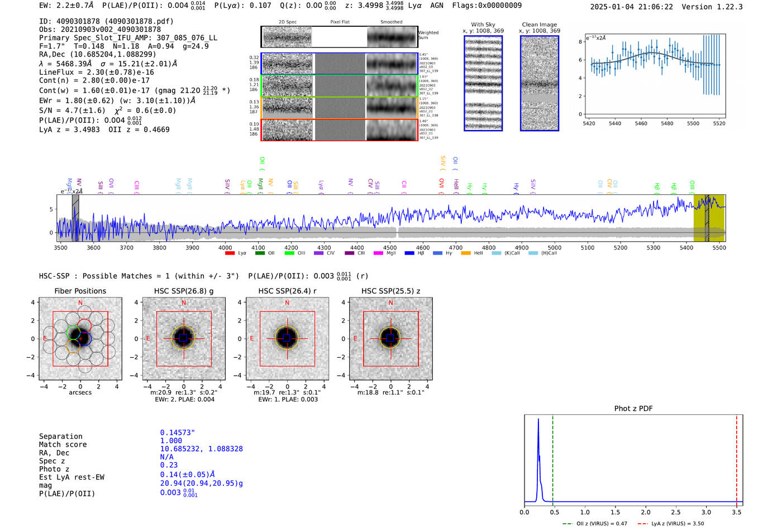Select the Photo z value 0.23
Screen dimensions: 782x532
coord(169,465)
